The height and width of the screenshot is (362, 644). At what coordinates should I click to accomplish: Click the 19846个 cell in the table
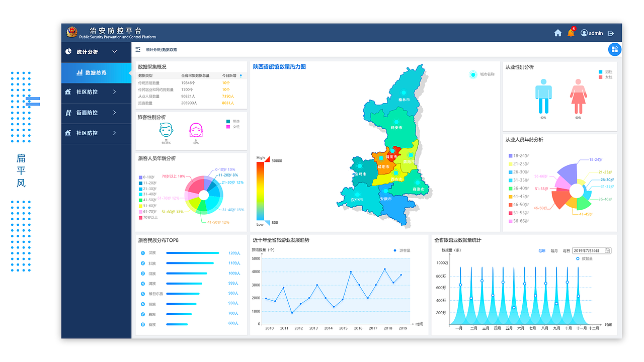(x=188, y=82)
